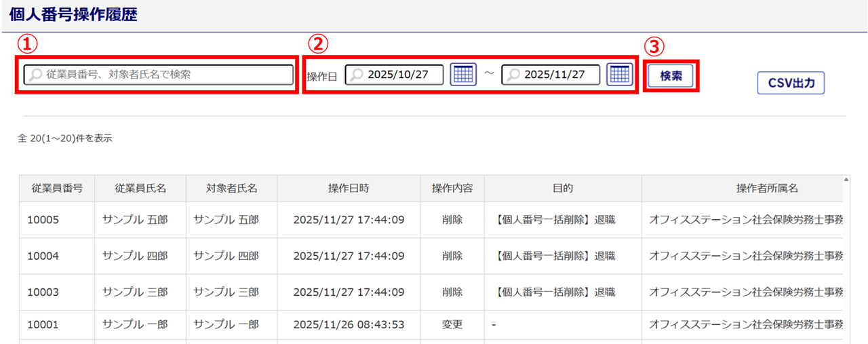
Task: Click the 操作内容 column header
Action: tap(452, 188)
